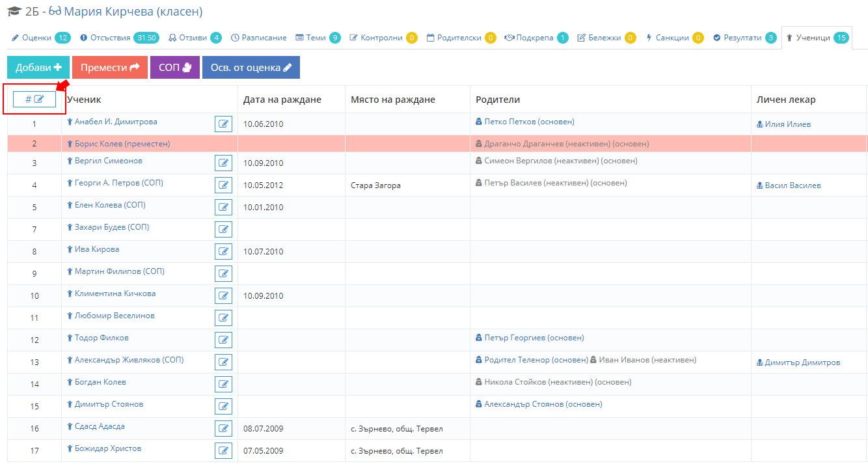
Task: Click the edit icon in Ива Кирова row
Action: pos(223,251)
